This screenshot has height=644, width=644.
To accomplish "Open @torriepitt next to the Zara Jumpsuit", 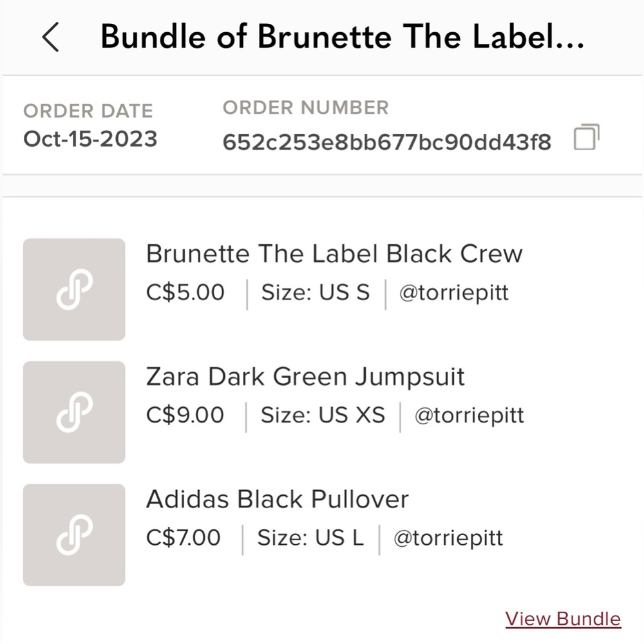I will [469, 415].
